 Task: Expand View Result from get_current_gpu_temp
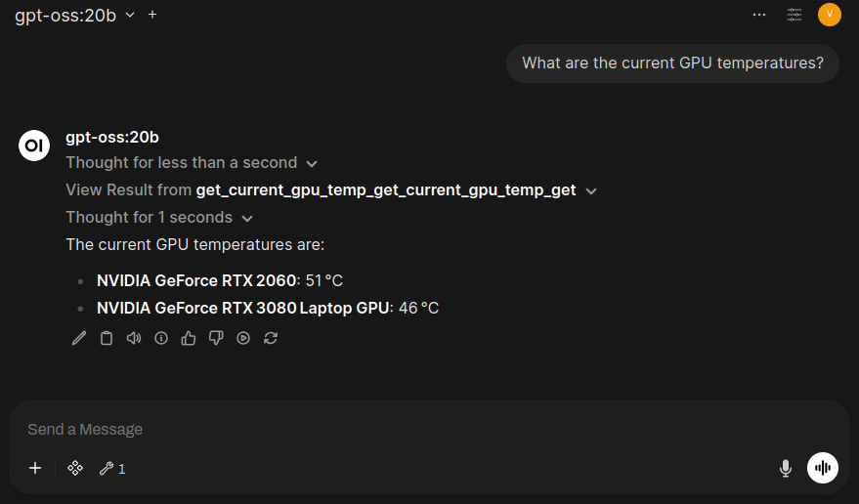point(331,190)
